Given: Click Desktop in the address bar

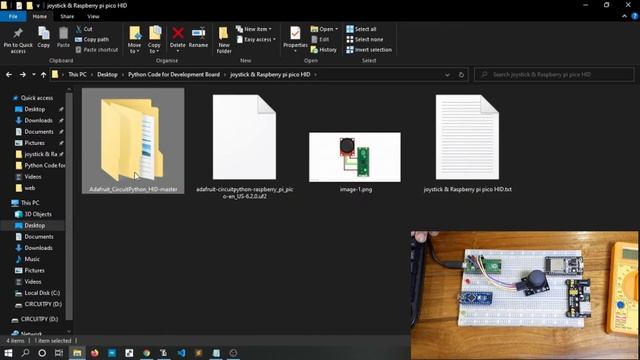Looking at the screenshot, I should [x=107, y=74].
